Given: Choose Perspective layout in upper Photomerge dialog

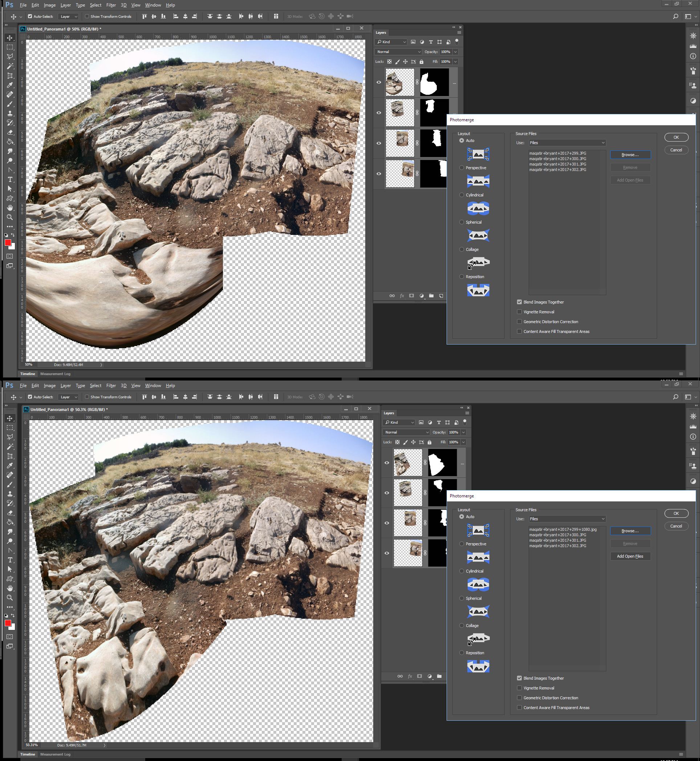Looking at the screenshot, I should point(461,168).
